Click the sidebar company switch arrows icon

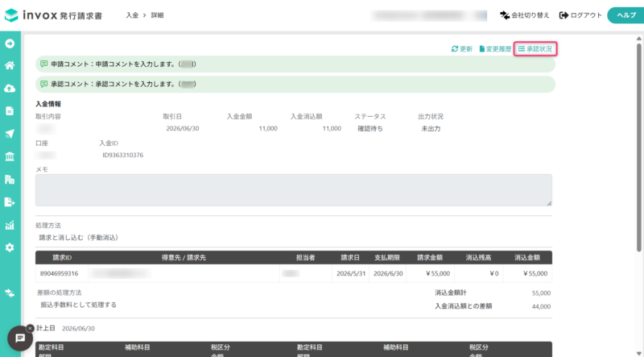pyautogui.click(x=10, y=293)
